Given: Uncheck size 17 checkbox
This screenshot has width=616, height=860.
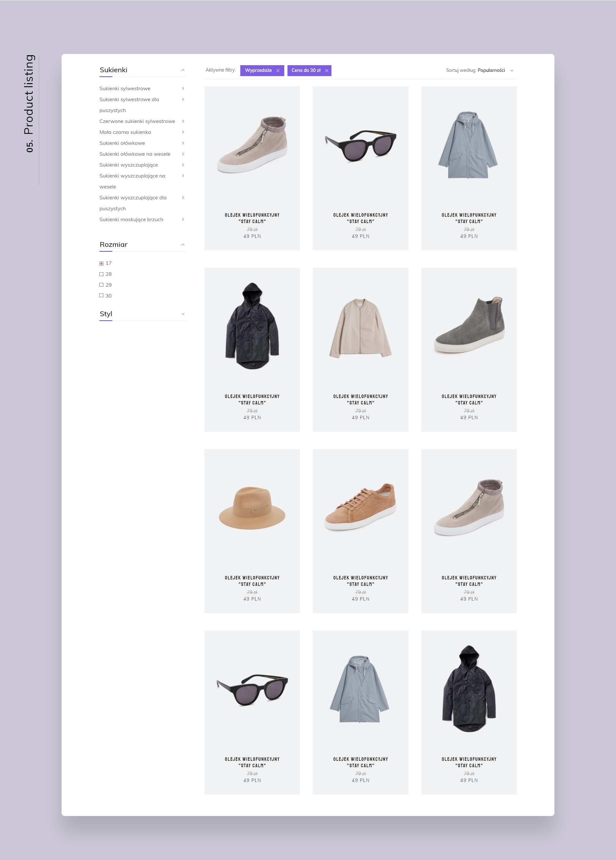Looking at the screenshot, I should click(x=101, y=263).
